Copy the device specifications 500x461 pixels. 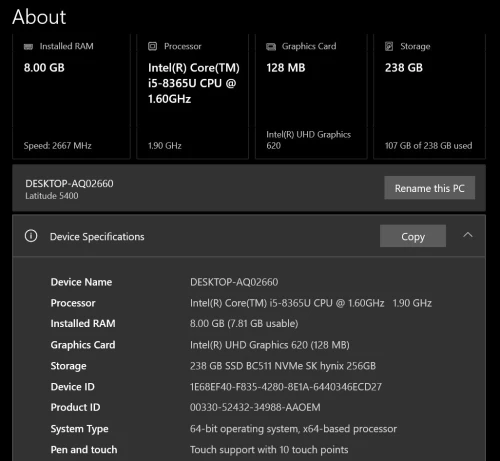pyautogui.click(x=413, y=236)
